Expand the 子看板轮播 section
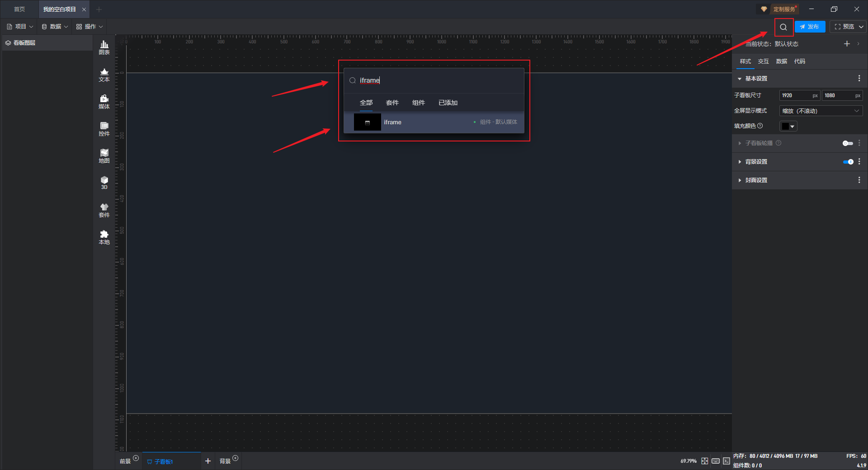The image size is (868, 470). coord(740,143)
